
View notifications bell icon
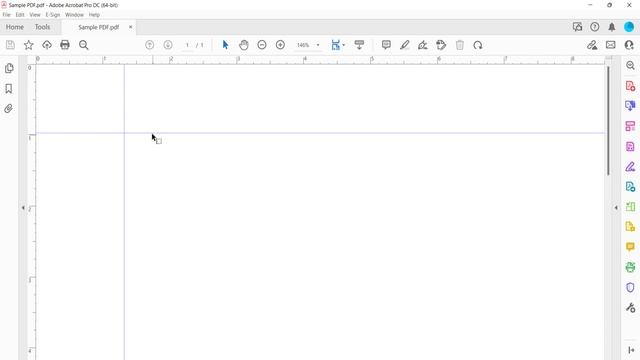611,27
